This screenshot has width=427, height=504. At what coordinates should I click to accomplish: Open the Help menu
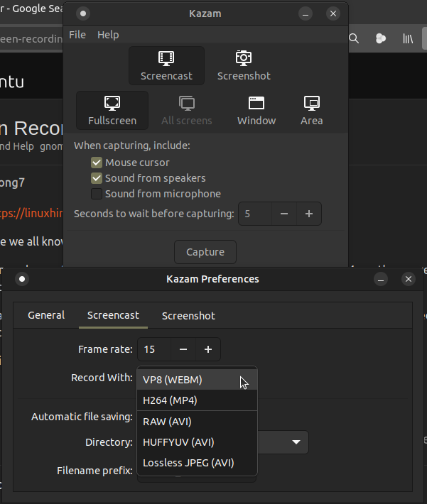pos(108,35)
